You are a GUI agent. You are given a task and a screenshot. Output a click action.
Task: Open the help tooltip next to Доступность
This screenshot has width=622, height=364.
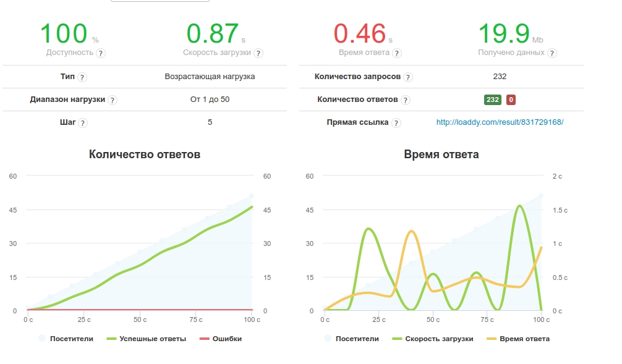point(101,51)
